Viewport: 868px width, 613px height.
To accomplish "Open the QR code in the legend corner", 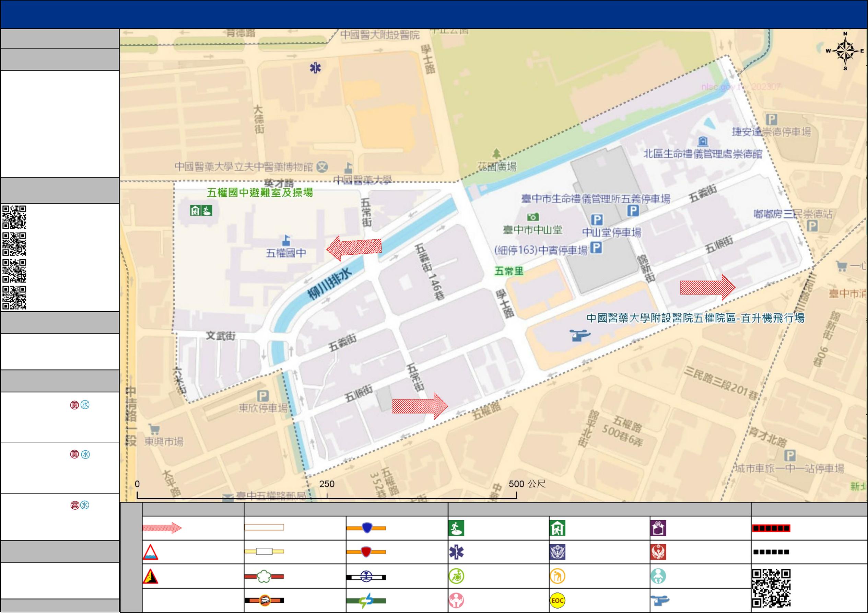I will coord(771,588).
